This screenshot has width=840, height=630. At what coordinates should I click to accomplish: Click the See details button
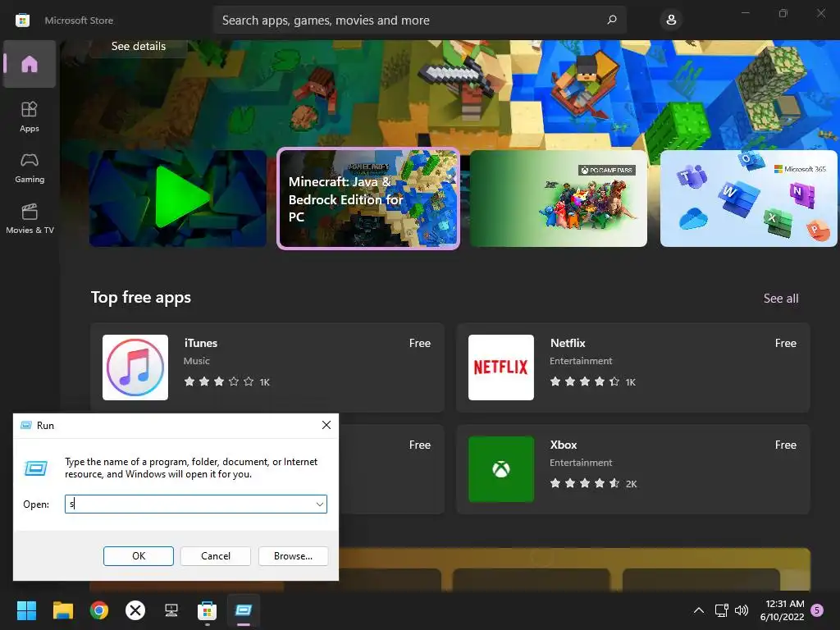[138, 47]
